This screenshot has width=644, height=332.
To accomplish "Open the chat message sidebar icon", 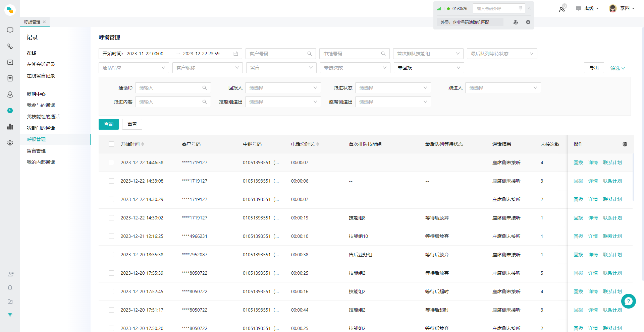I will (x=10, y=30).
